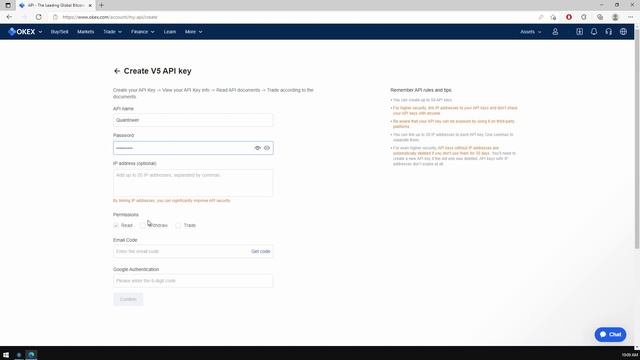The image size is (640, 360).
Task: Open the support headset icon
Action: pos(609,31)
